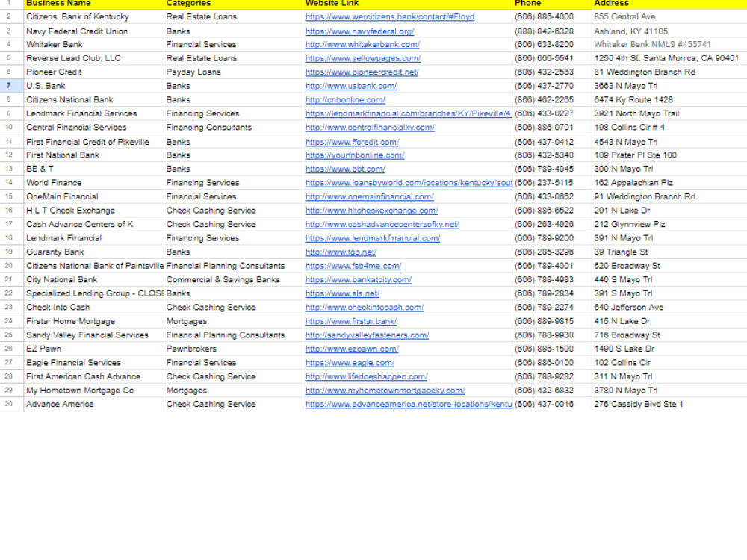747x560 pixels.
Task: Open the cnbonline.com link
Action: point(345,99)
